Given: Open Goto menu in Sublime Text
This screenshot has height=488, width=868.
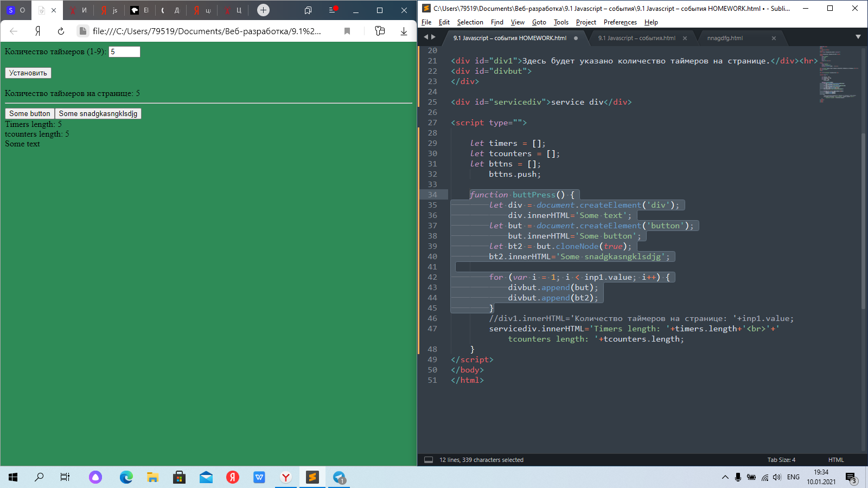Looking at the screenshot, I should pyautogui.click(x=539, y=22).
